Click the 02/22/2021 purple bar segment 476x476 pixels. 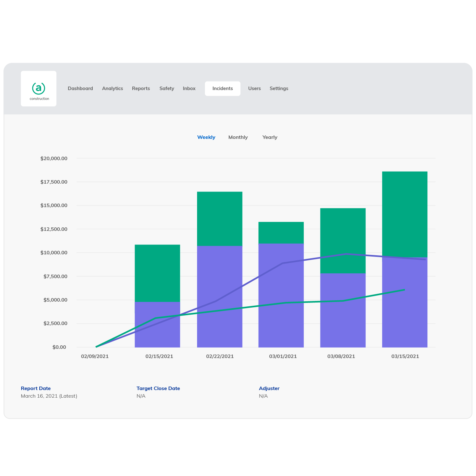coord(220,297)
